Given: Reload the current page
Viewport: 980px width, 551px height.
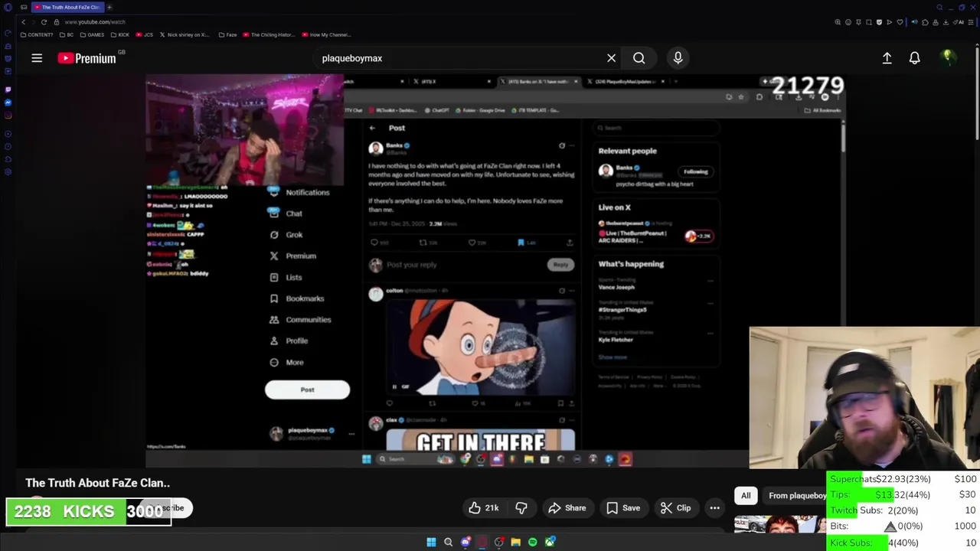Looking at the screenshot, I should (x=44, y=22).
